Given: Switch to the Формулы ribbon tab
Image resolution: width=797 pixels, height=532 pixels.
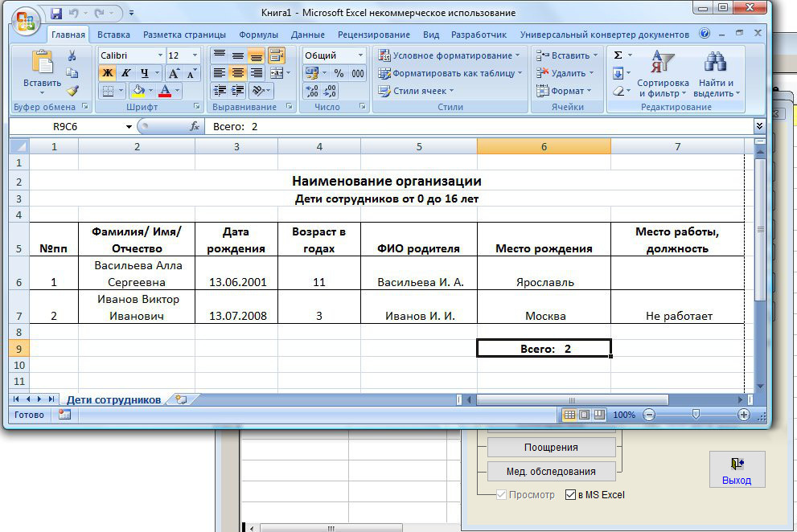Looking at the screenshot, I should point(258,35).
